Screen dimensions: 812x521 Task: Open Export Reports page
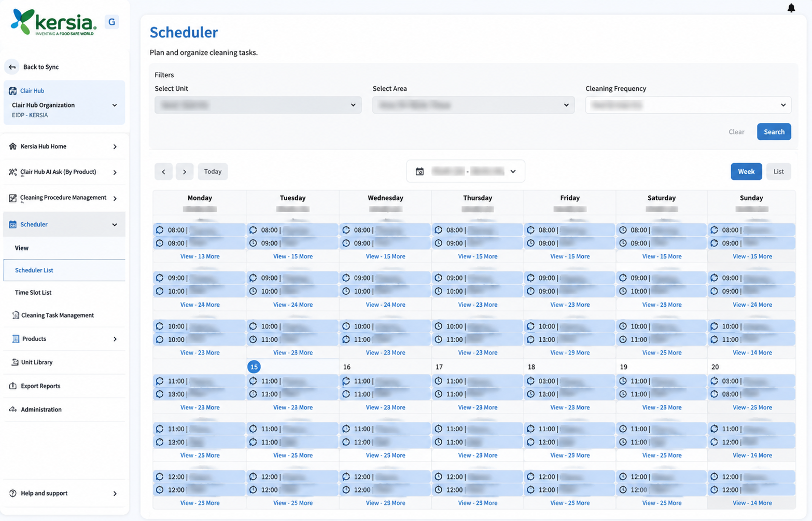coord(40,386)
